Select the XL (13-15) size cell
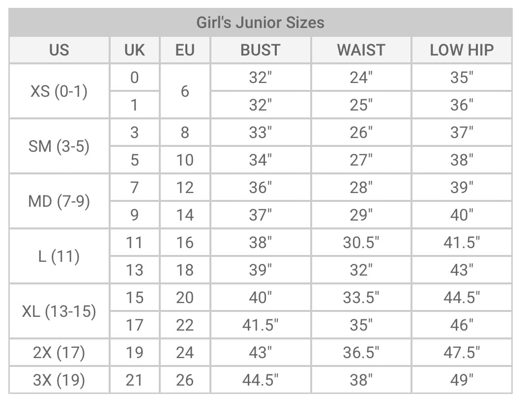528x420 pixels. tap(59, 311)
